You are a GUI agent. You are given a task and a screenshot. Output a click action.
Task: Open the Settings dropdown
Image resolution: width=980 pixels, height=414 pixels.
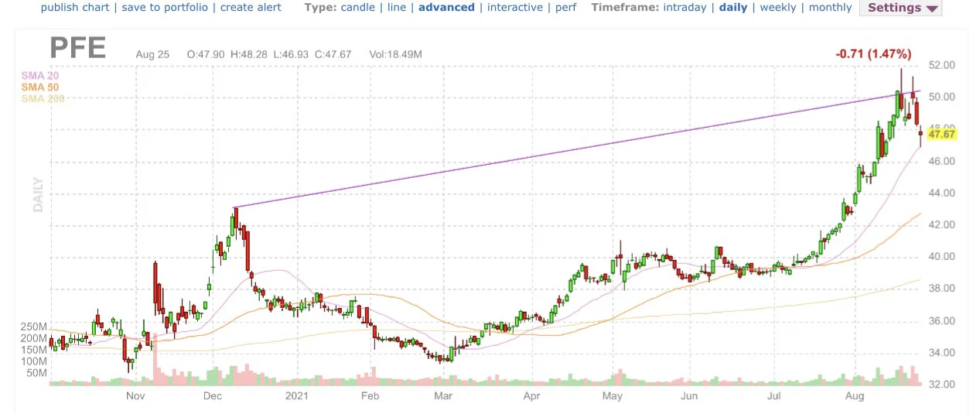click(x=900, y=8)
